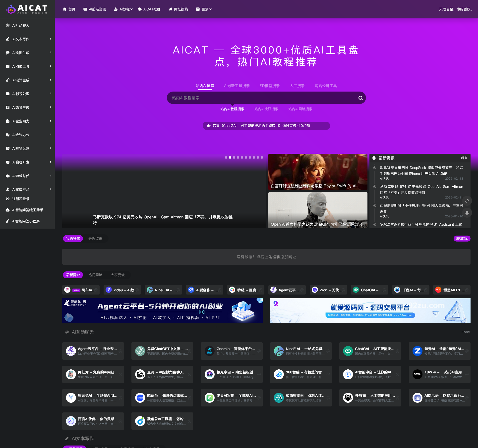Screen dimensions: 478x448
Task: Click the search magnifier icon
Action: (x=360, y=98)
